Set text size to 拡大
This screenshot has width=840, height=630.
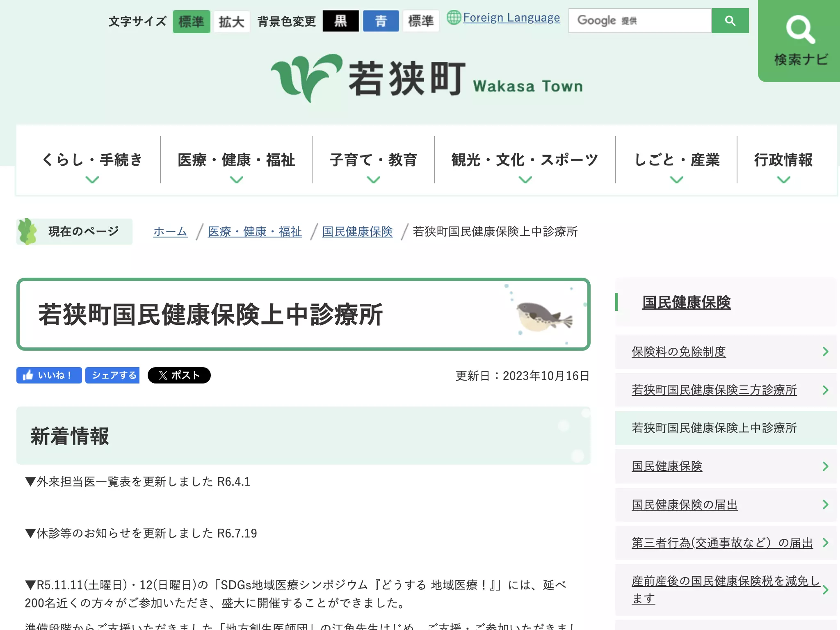pyautogui.click(x=232, y=21)
